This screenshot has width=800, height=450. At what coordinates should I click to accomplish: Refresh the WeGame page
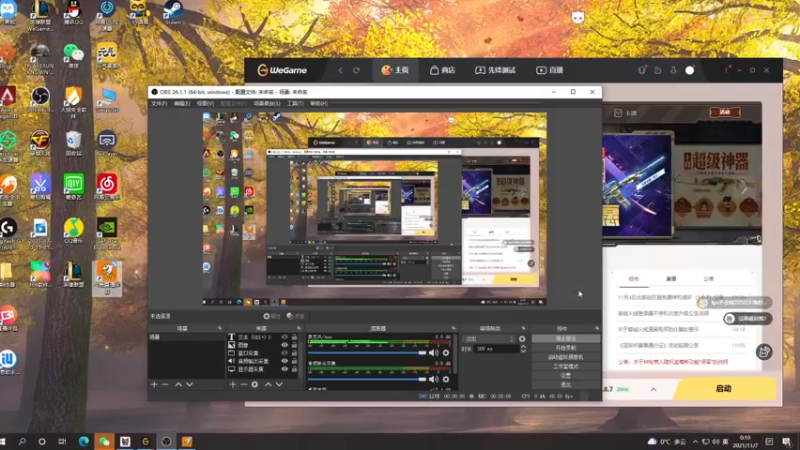click(x=356, y=70)
